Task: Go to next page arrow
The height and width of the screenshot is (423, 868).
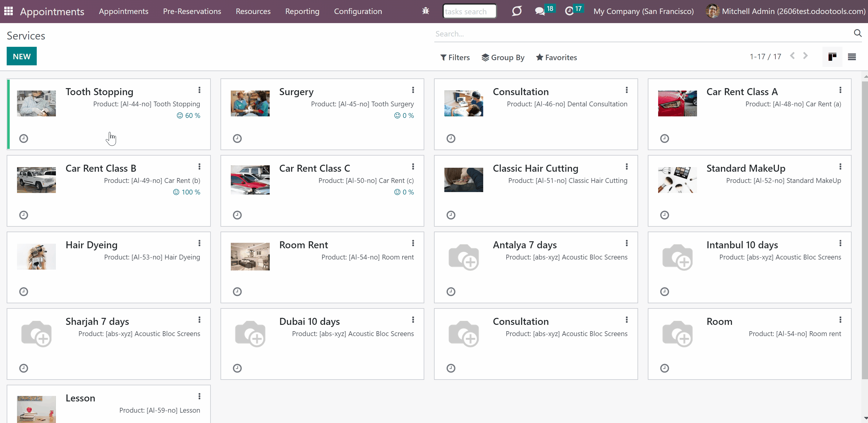Action: tap(805, 56)
